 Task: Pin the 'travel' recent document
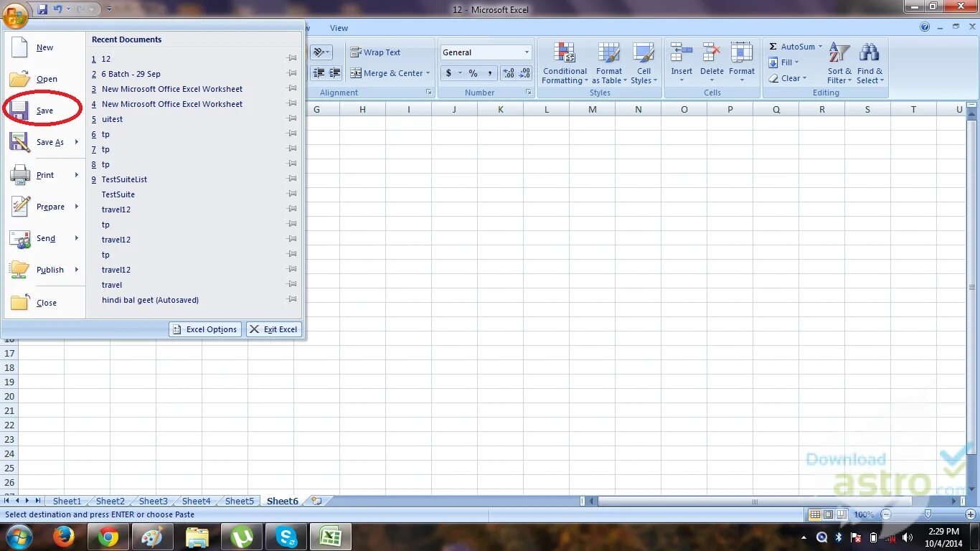[292, 285]
